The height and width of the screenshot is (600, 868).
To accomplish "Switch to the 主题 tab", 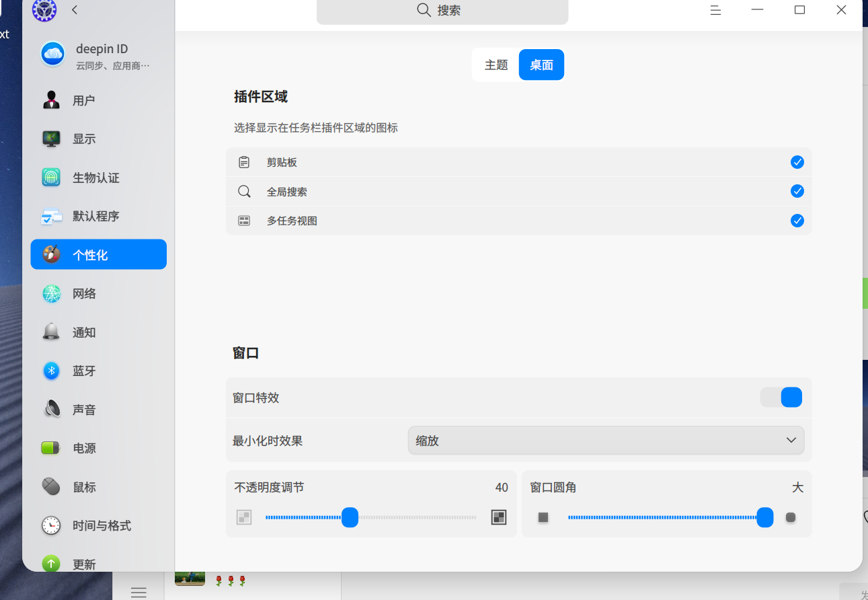I will pyautogui.click(x=496, y=65).
